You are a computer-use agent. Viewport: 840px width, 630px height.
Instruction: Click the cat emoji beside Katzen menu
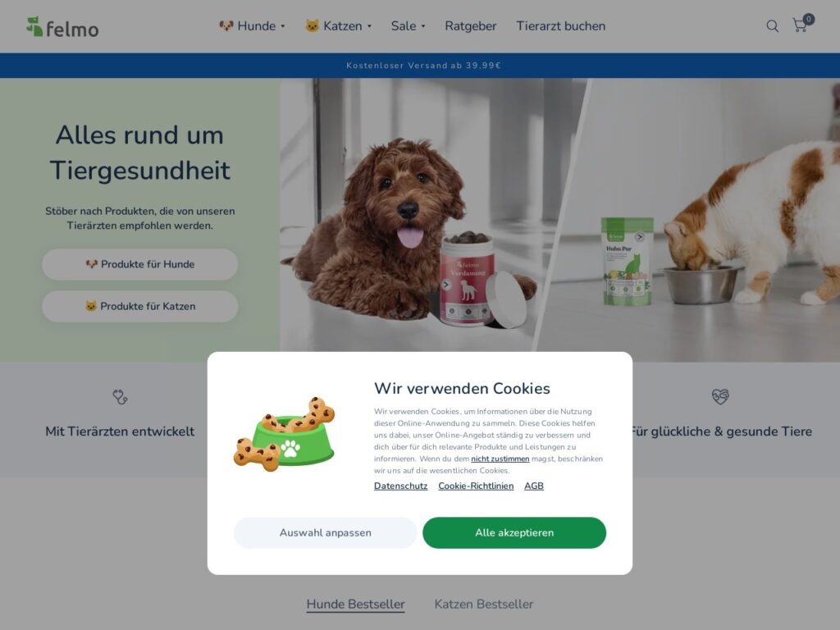tap(312, 25)
